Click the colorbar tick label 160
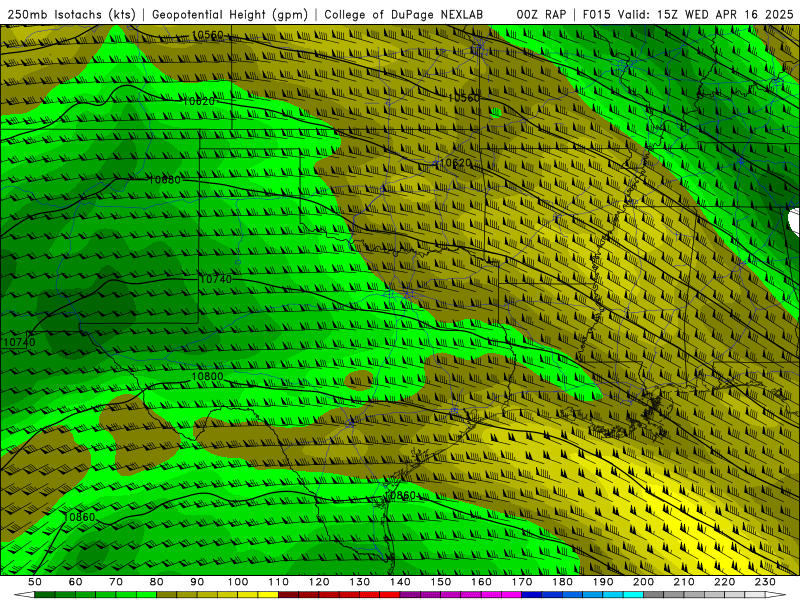This screenshot has height=600, width=800. pos(481,582)
